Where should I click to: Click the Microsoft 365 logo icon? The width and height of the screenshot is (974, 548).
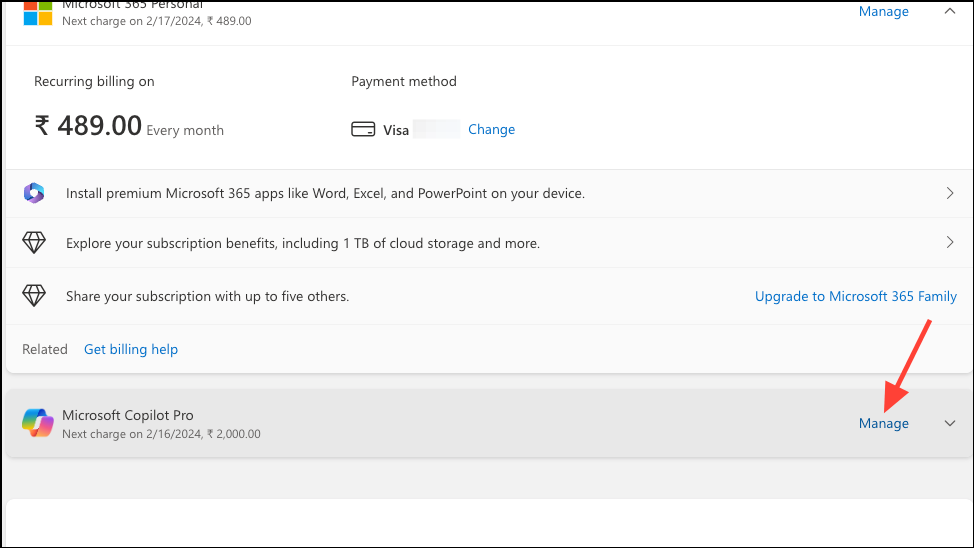pos(38,12)
